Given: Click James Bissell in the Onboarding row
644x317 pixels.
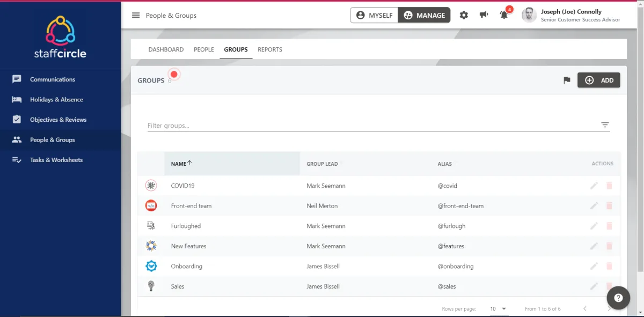Looking at the screenshot, I should click(323, 266).
